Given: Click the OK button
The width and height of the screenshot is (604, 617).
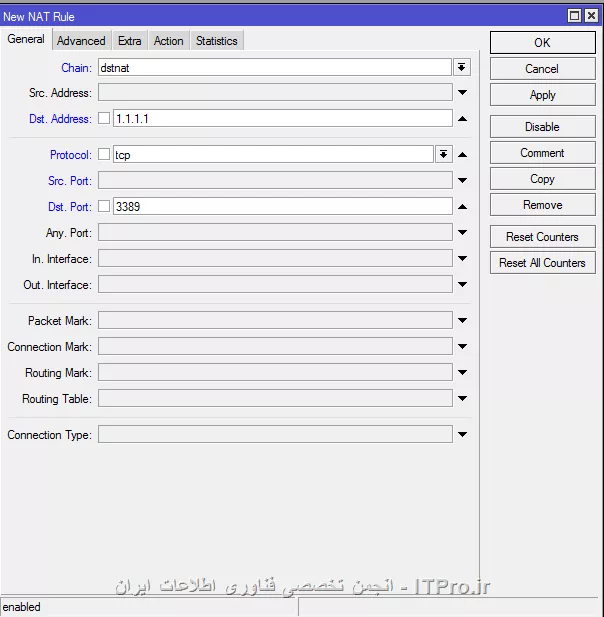Looking at the screenshot, I should [x=542, y=42].
